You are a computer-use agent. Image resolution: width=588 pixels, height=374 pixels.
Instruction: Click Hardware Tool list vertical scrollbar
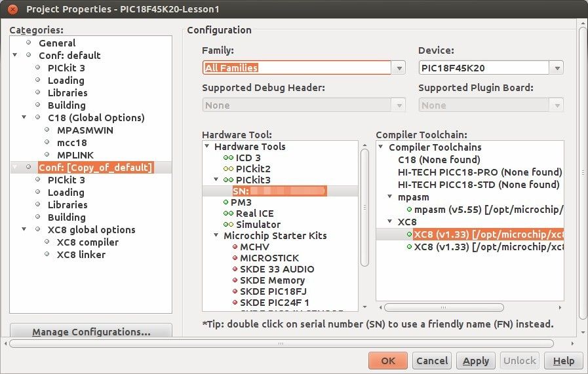click(364, 208)
